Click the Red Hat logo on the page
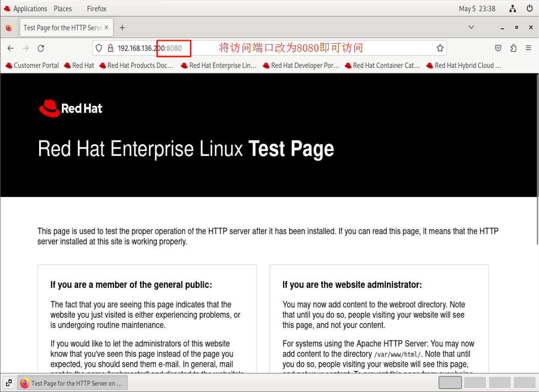 pos(70,108)
